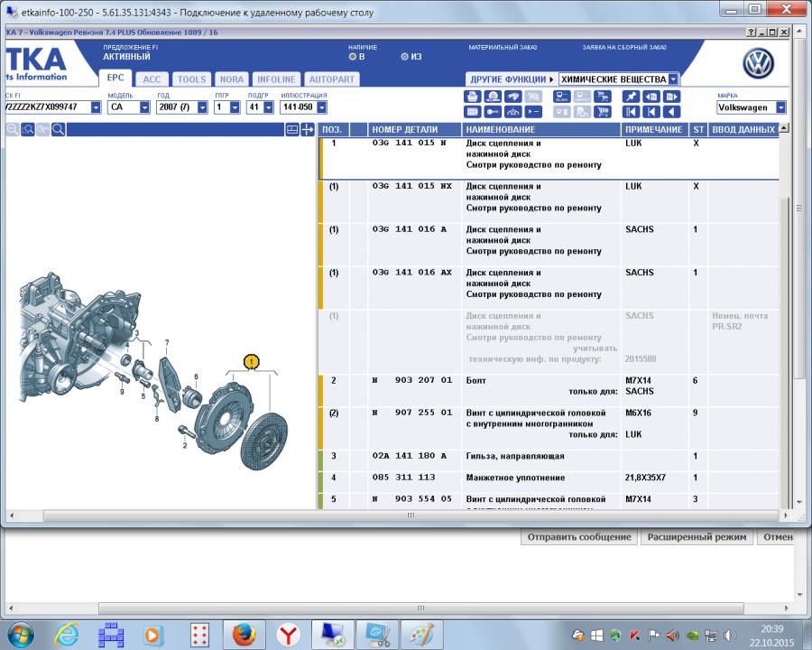Click the double-bar jump-to-first navigation icon
The image size is (812, 650).
tap(631, 111)
